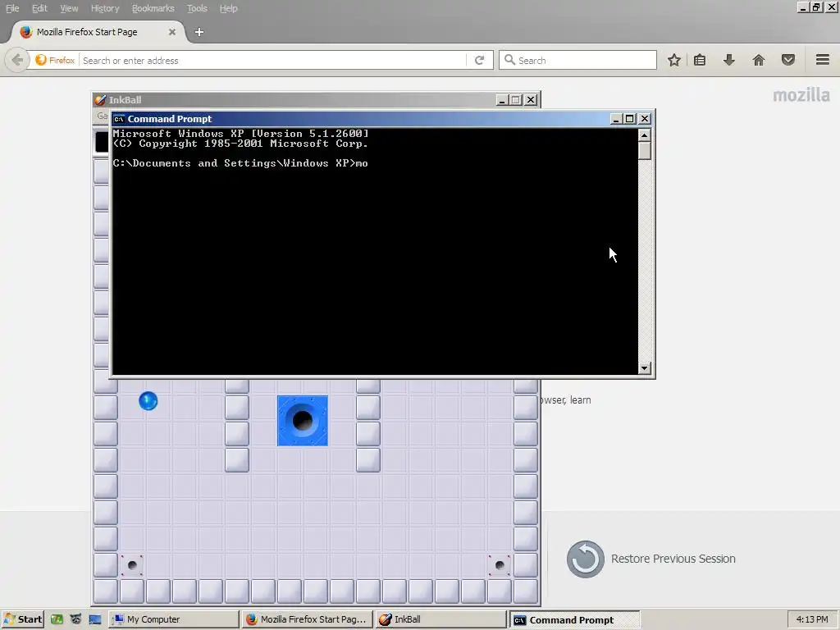The height and width of the screenshot is (630, 840).
Task: Select the Mozilla Firefox Start Page tab
Action: coord(97,32)
